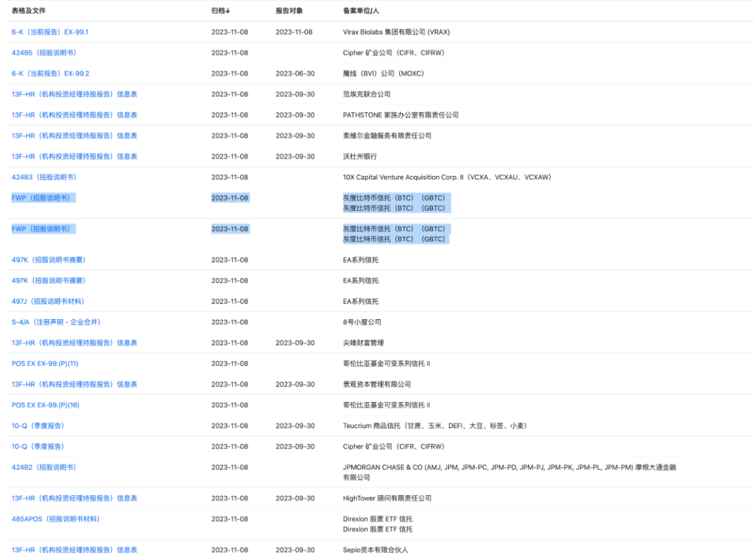The image size is (754, 560).
Task: Open the 13F-HR link in the Sepio row
Action: tap(75, 550)
